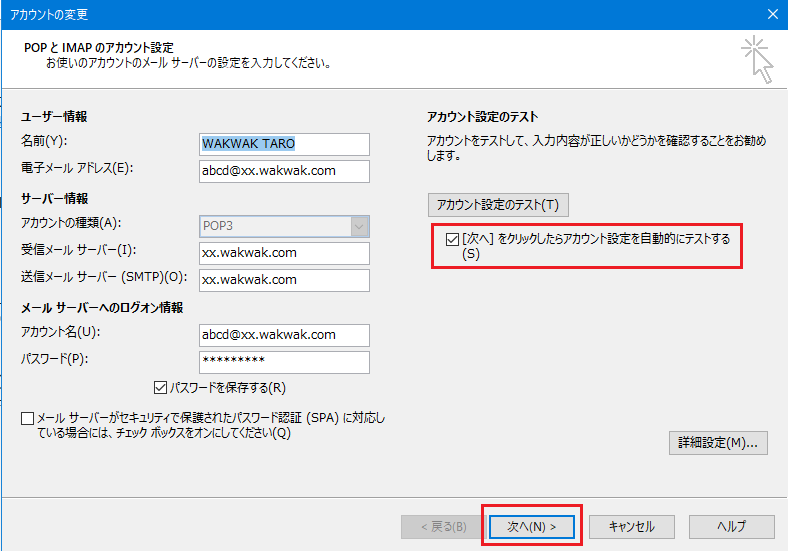Viewport: 788px width, 551px height.
Task: Click the 送信メール サーバー (SMTP) input field
Action: (284, 281)
